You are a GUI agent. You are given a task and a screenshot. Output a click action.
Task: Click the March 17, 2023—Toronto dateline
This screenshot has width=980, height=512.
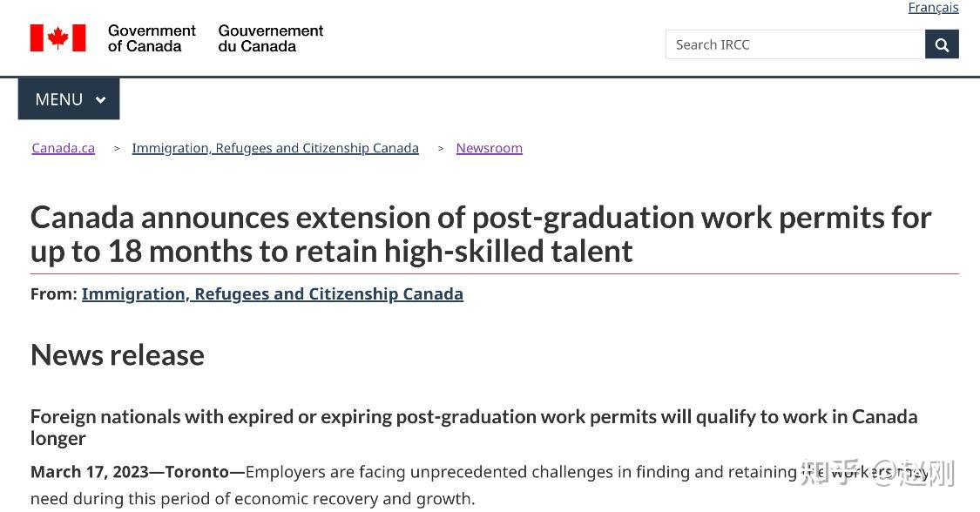pos(137,472)
